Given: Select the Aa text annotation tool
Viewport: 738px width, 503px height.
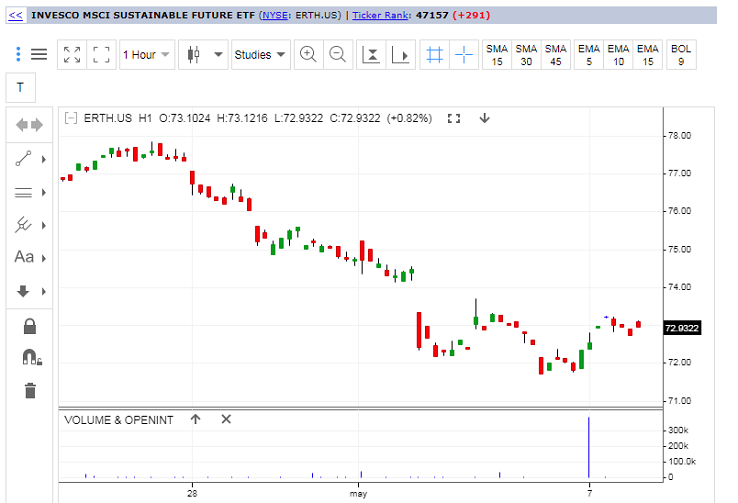Looking at the screenshot, I should tap(24, 257).
